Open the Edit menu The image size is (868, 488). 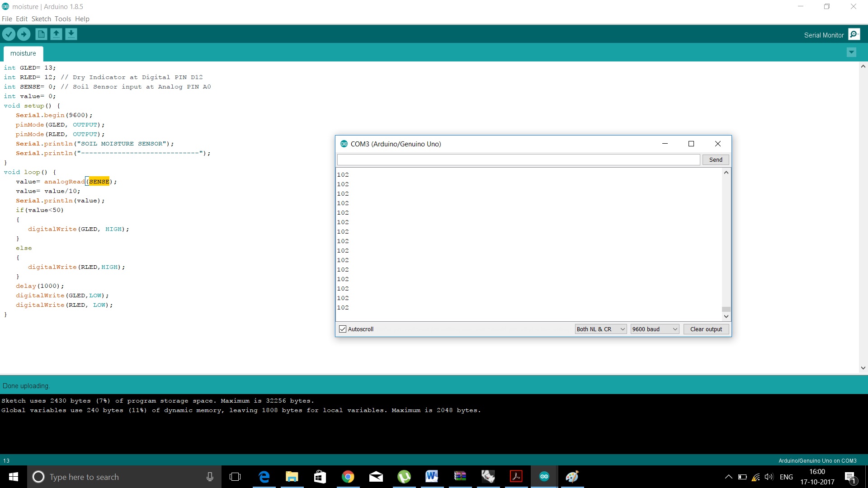[22, 19]
